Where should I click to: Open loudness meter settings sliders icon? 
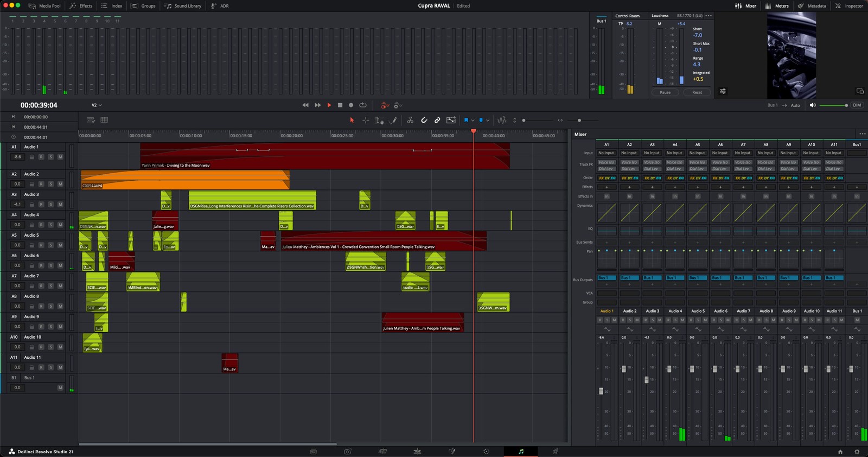[723, 91]
